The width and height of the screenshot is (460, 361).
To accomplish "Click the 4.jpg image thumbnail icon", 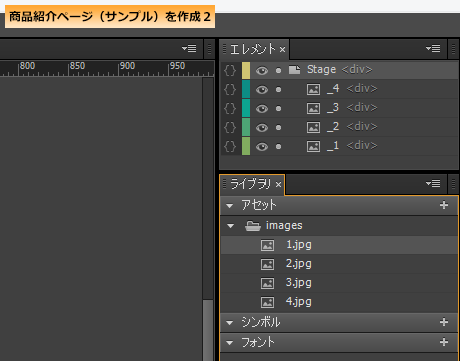I will [267, 302].
